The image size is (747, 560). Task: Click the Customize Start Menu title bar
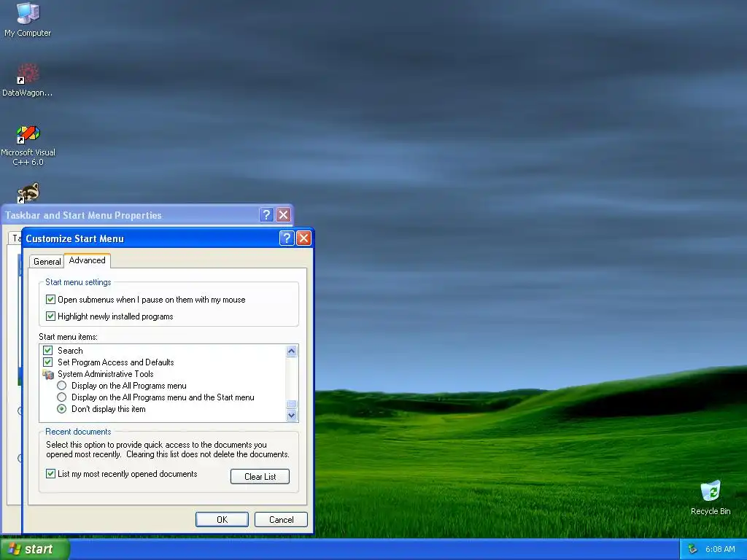(150, 238)
